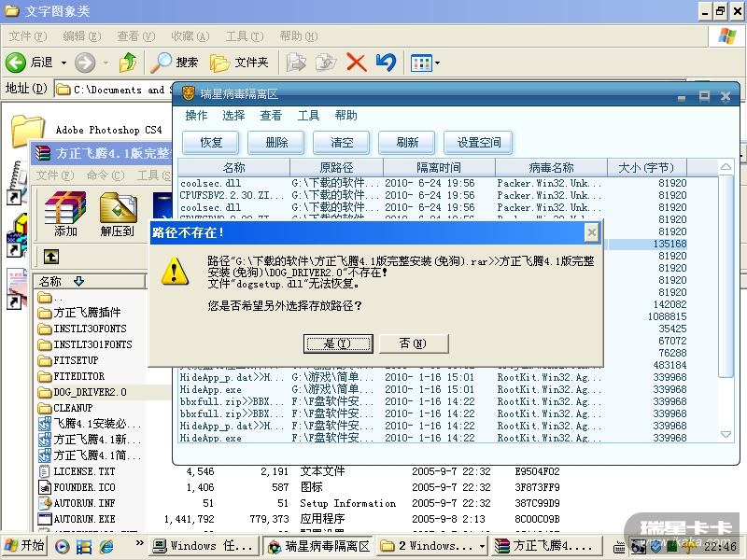Click the Explorer Forward arrow icon
This screenshot has height=560, width=747.
[85, 63]
